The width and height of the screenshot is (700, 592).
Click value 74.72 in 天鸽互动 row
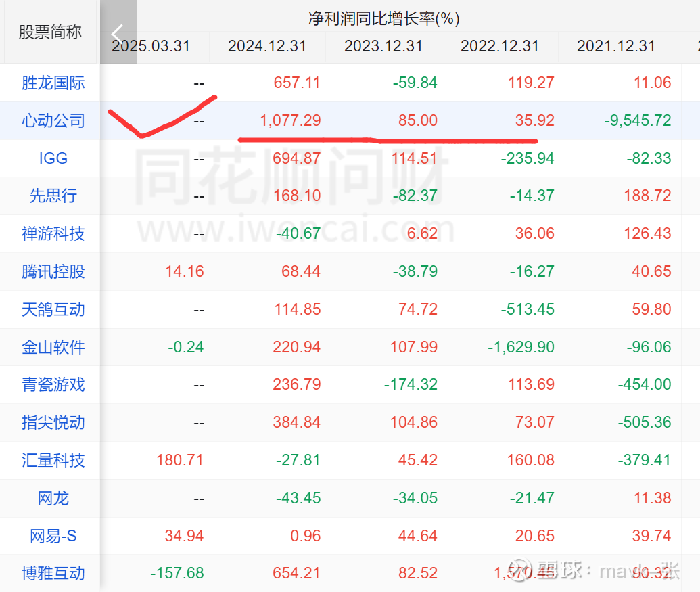point(418,309)
